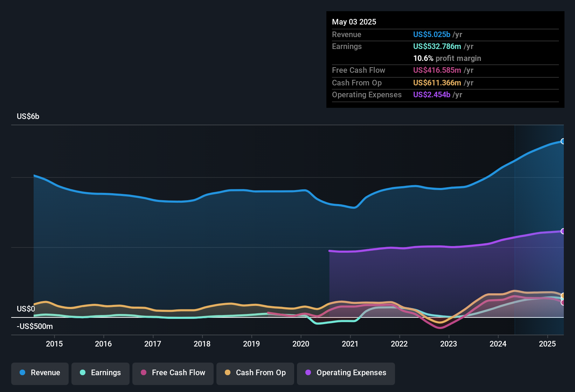Click the 2023 x-axis label

tap(449, 344)
